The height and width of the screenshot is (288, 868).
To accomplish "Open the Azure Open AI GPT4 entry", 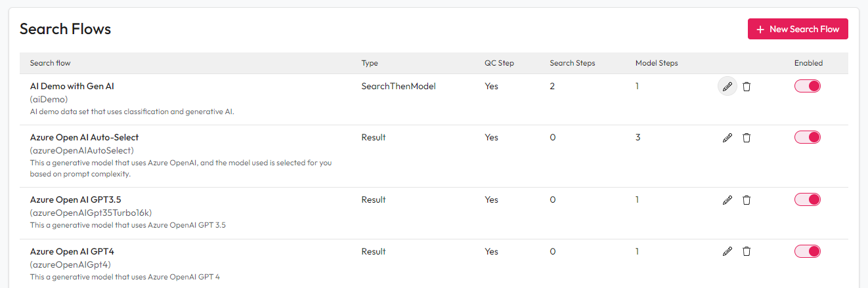I will 72,251.
